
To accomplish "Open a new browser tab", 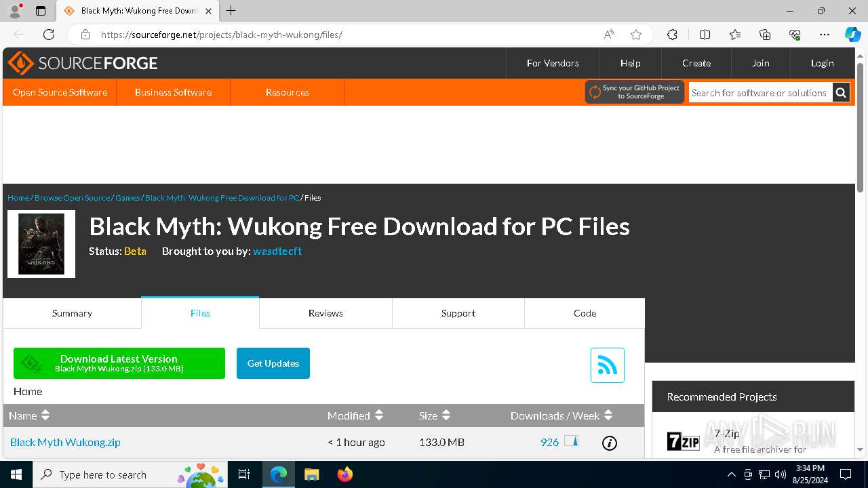I will click(231, 11).
